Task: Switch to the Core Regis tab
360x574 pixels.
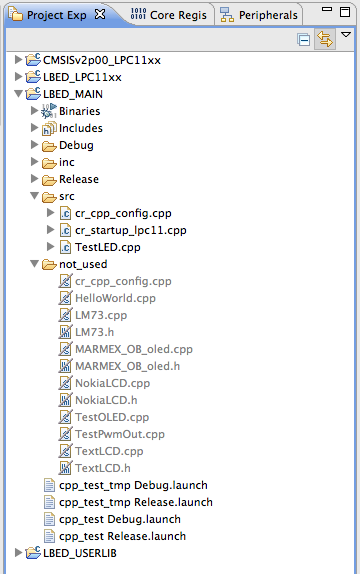Action: click(169, 15)
